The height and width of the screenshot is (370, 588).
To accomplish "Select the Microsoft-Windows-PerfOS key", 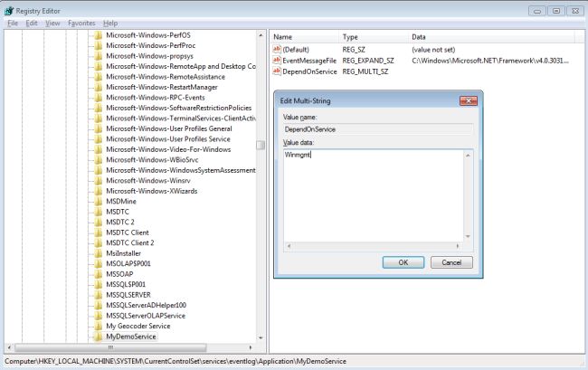I will (x=148, y=35).
